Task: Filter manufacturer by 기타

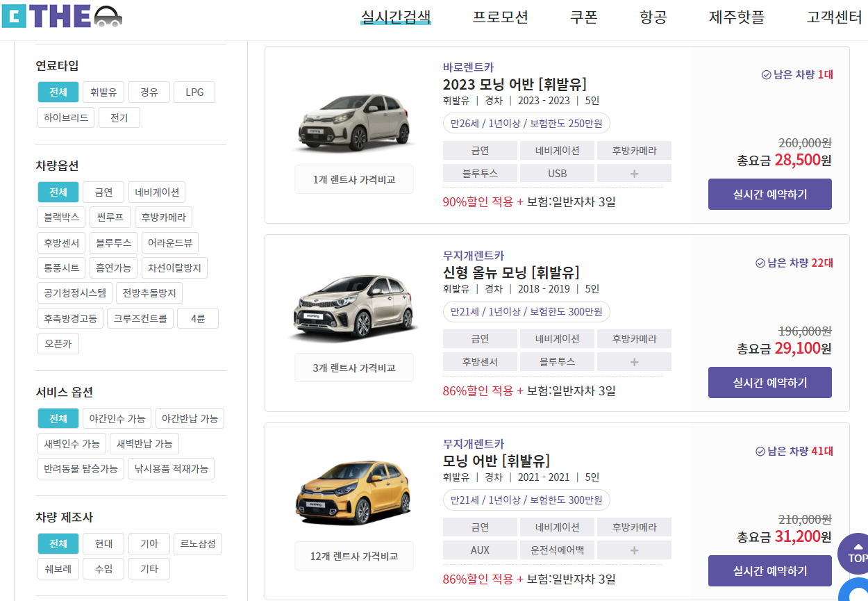Action: pyautogui.click(x=149, y=568)
